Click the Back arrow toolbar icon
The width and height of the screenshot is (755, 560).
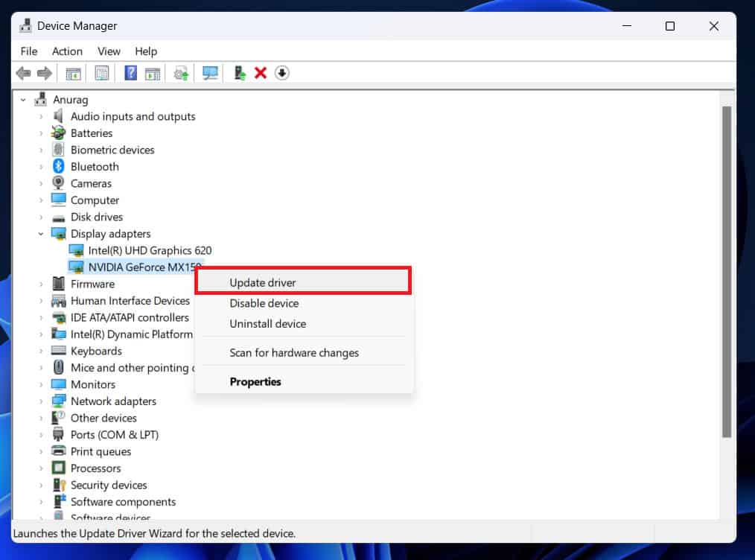coord(23,73)
